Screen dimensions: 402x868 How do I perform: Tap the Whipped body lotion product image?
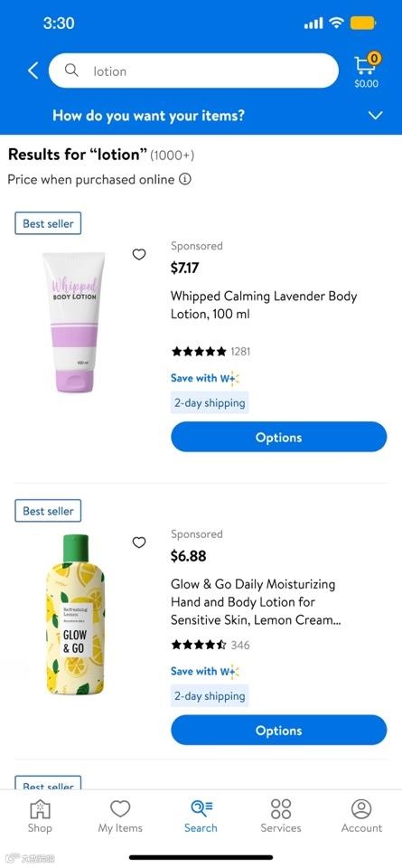[73, 322]
